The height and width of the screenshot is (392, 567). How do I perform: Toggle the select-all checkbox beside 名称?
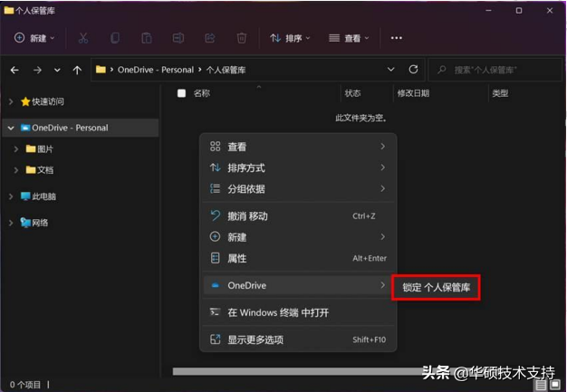(x=181, y=93)
